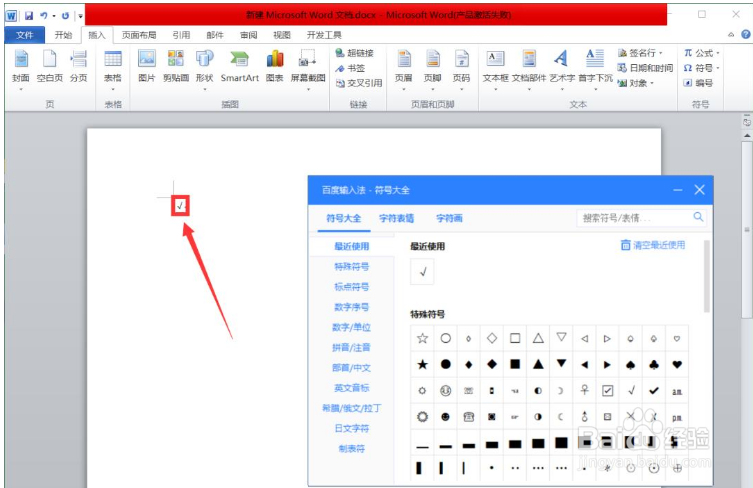Insert the bold checkmark ✔ symbol
This screenshot has width=753, height=488.
(654, 390)
